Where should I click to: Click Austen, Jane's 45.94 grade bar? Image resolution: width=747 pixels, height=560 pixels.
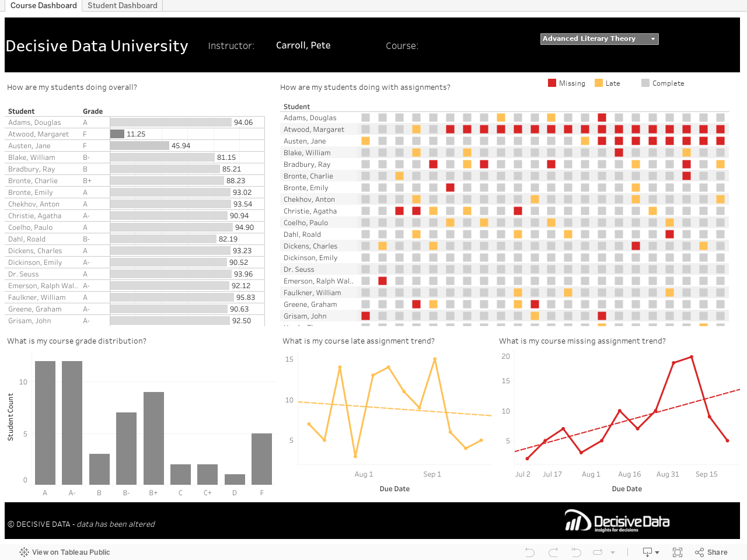[x=139, y=145]
